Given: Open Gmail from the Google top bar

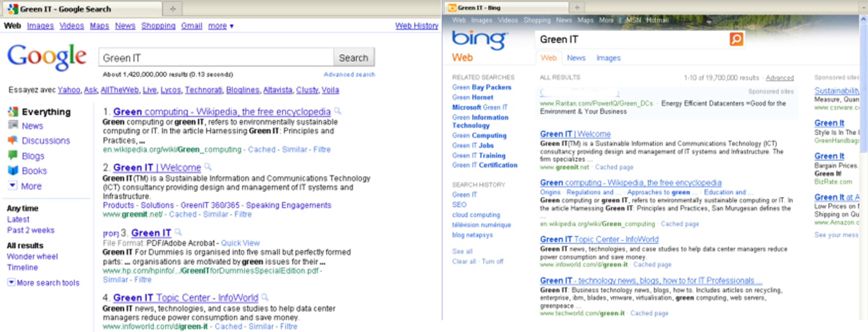Looking at the screenshot, I should (192, 26).
